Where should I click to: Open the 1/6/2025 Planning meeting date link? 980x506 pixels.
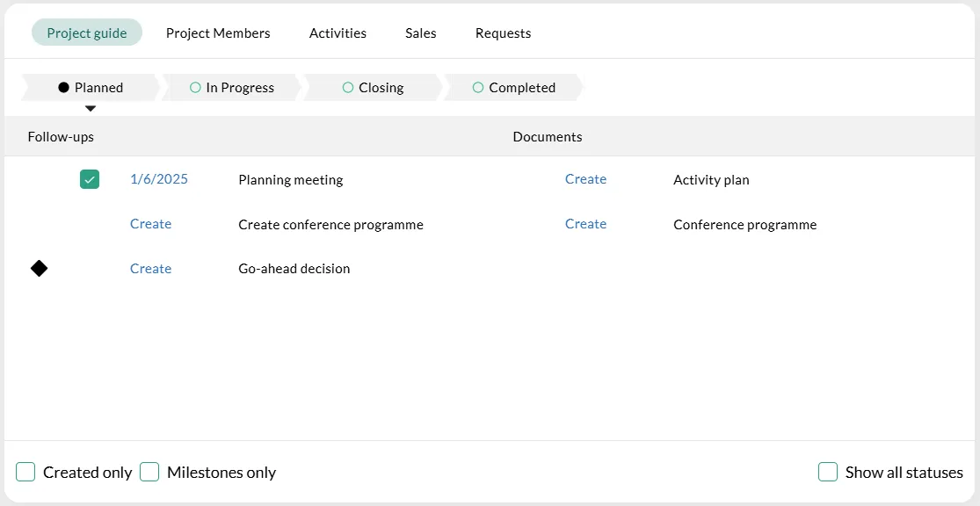coord(159,179)
